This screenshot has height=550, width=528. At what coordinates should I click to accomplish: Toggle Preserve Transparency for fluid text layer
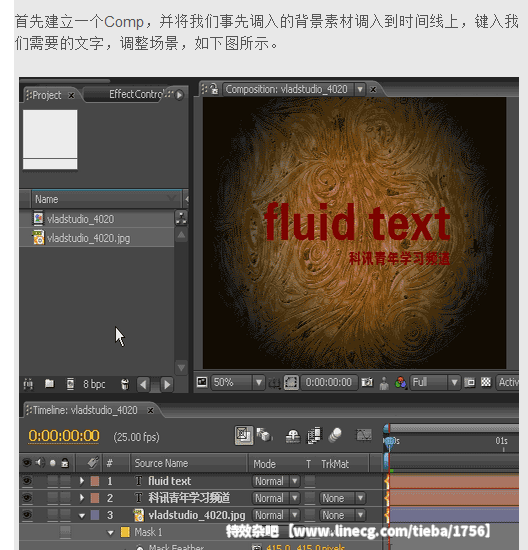click(x=309, y=481)
